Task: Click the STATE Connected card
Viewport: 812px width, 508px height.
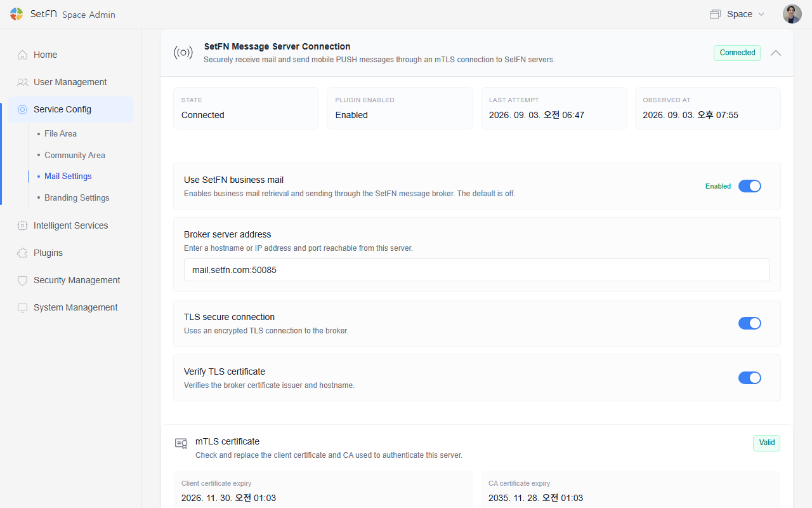Action: click(x=246, y=109)
